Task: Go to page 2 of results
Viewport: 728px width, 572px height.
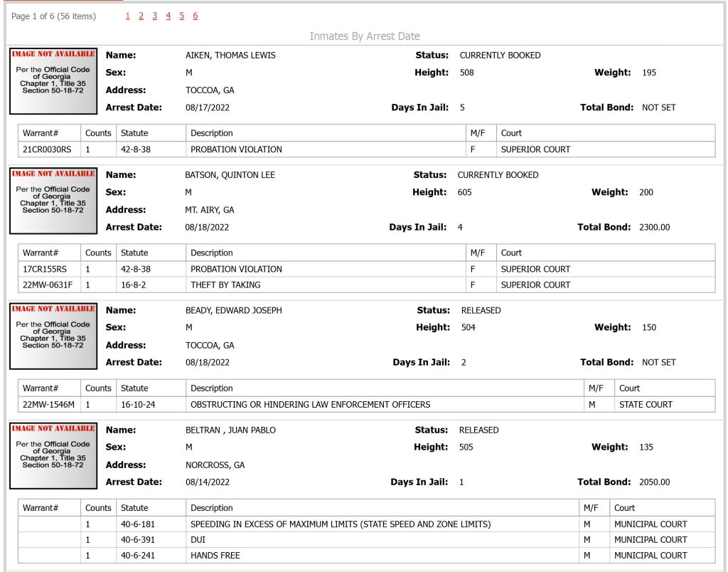Action: tap(141, 16)
